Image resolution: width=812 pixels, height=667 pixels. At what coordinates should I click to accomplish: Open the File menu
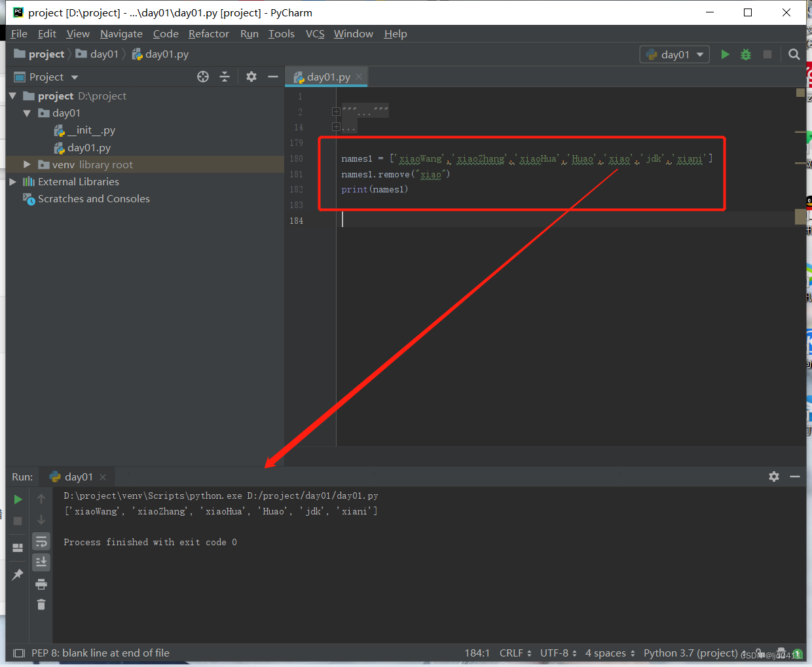pos(19,33)
